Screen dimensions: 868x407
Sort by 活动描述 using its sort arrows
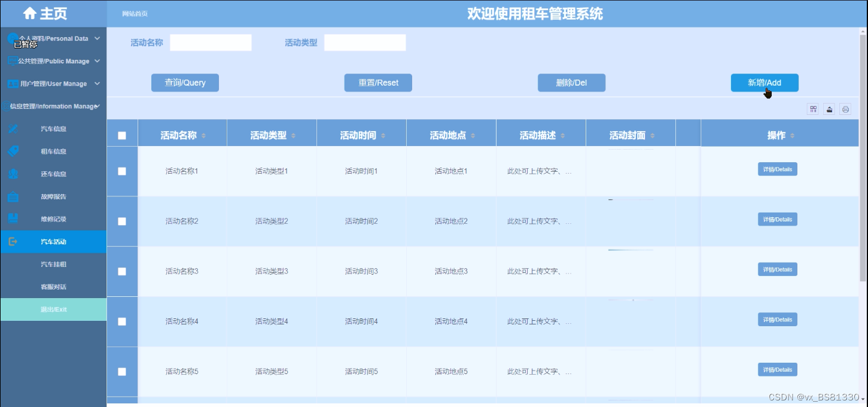(x=562, y=136)
